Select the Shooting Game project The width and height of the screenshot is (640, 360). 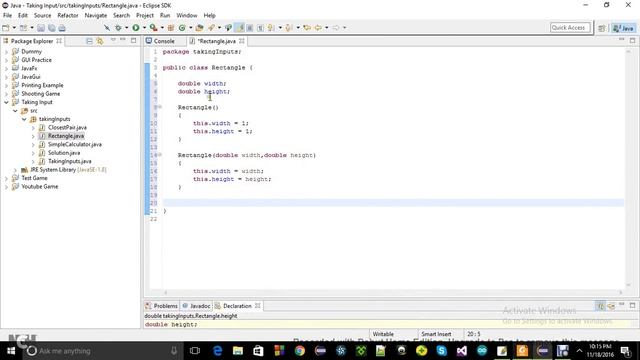pyautogui.click(x=40, y=94)
